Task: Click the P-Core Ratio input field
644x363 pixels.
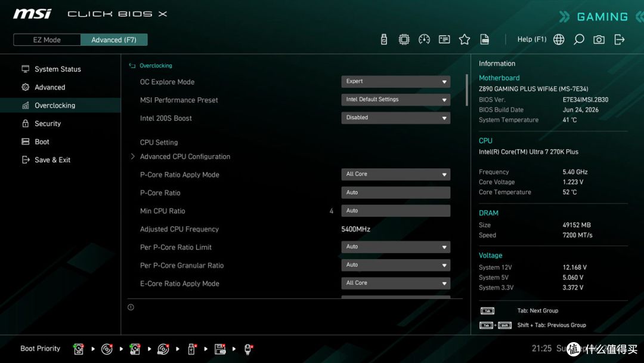Action: 395,192
